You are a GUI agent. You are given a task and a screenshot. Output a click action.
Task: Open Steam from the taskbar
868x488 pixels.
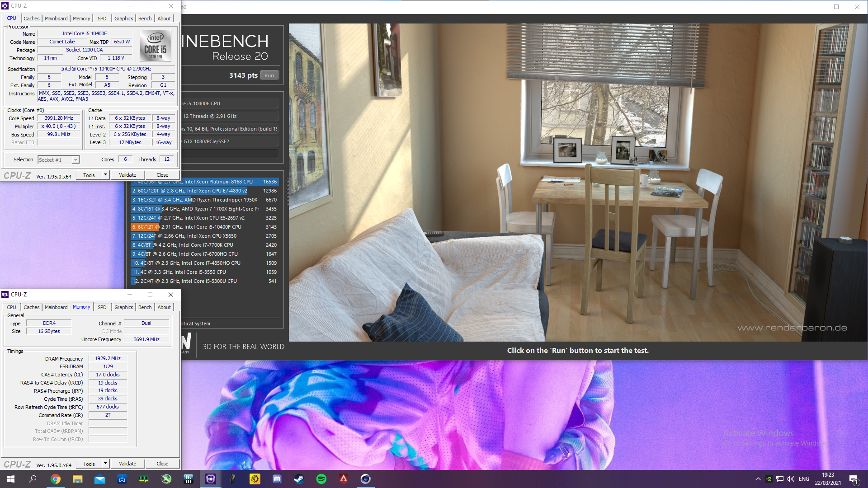[299, 479]
